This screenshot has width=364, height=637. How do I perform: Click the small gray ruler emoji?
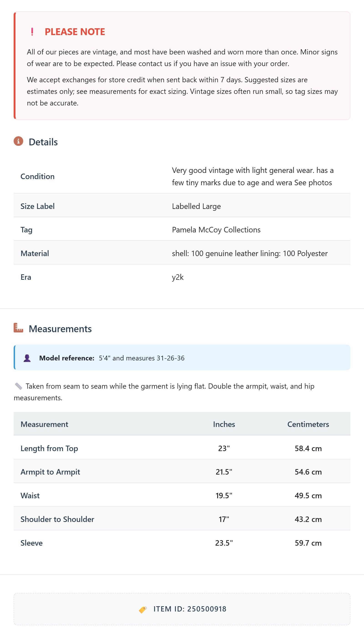(18, 386)
